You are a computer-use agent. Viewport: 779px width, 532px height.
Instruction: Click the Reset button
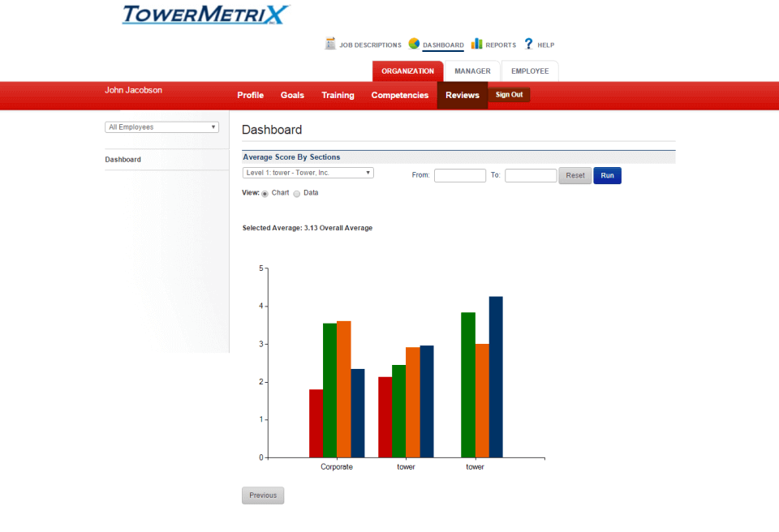(575, 175)
